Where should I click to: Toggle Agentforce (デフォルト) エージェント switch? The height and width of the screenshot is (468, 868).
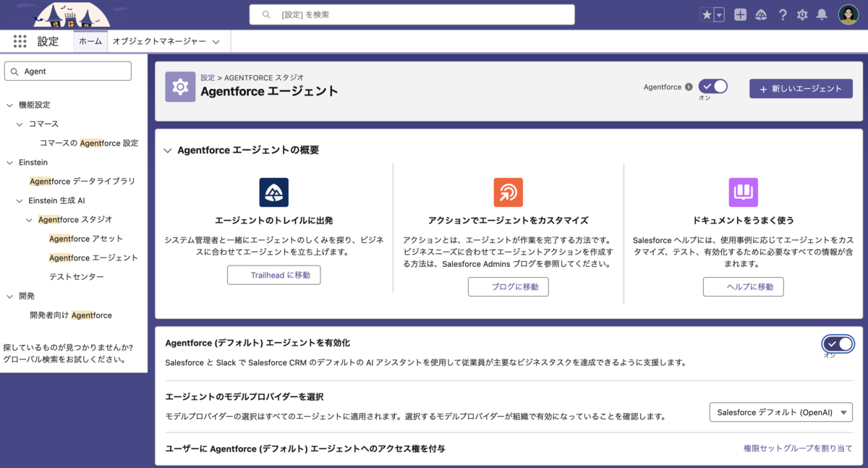click(838, 343)
